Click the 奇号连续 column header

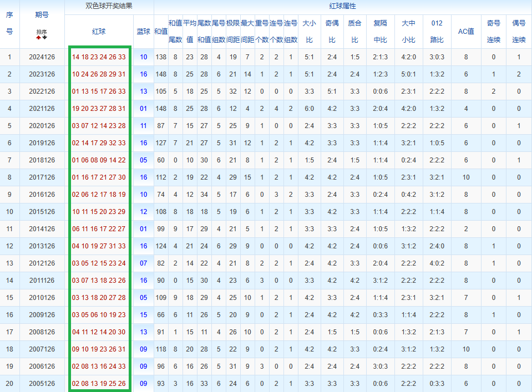(493, 31)
